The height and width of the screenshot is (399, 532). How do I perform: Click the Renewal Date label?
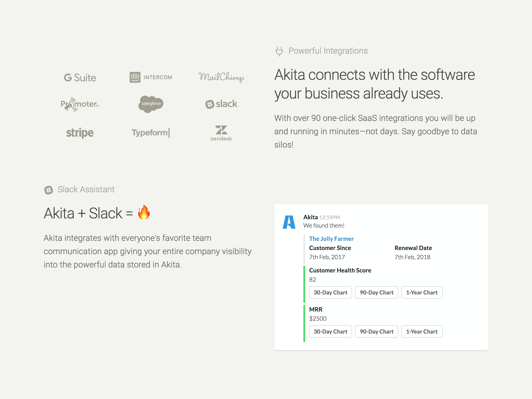pos(413,248)
